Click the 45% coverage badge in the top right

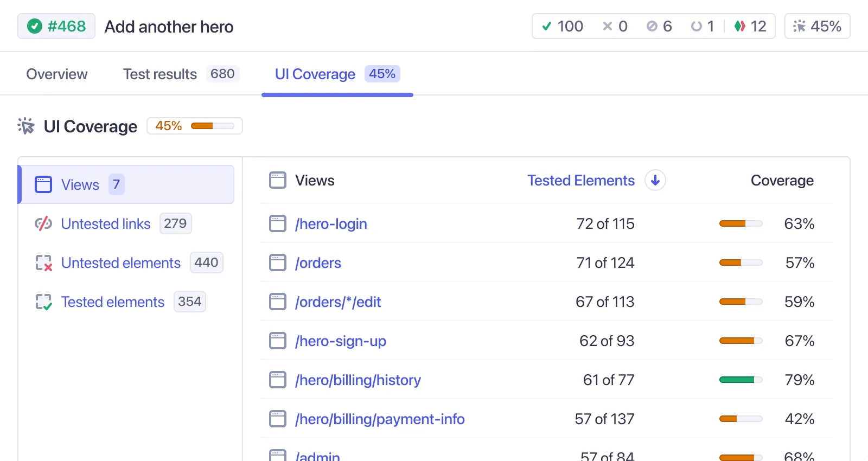click(817, 26)
